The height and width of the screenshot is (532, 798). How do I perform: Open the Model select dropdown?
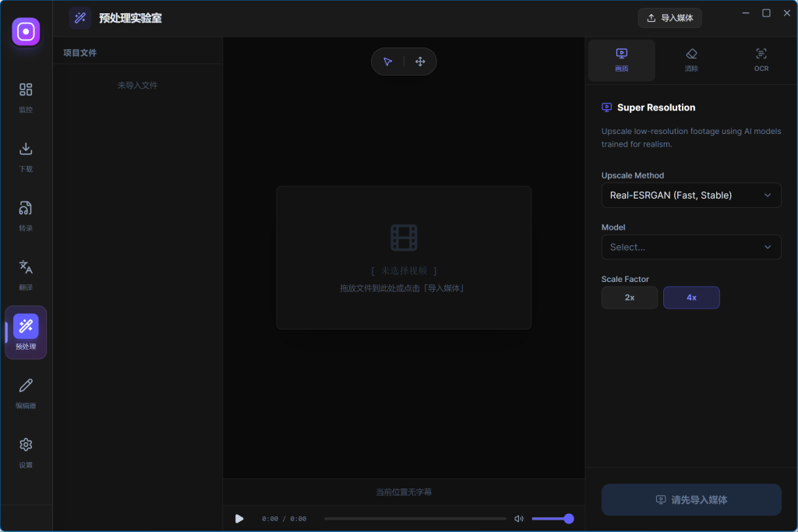point(691,247)
